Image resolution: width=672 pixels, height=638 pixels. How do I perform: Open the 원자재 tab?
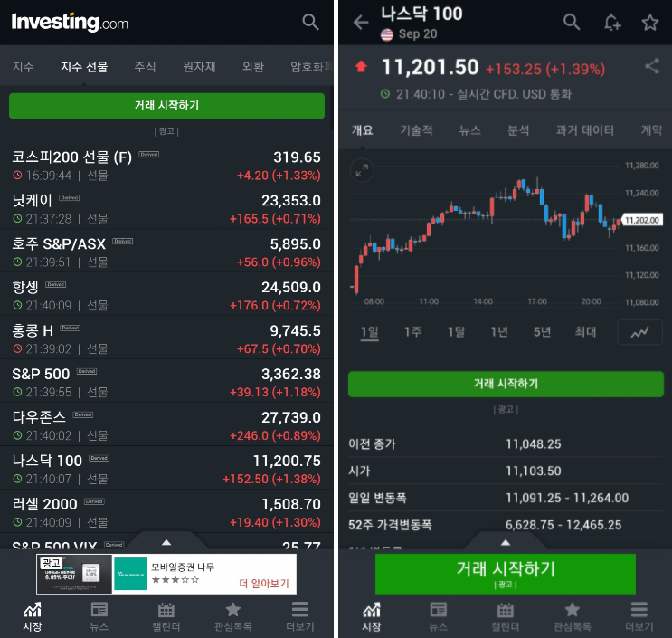(199, 66)
